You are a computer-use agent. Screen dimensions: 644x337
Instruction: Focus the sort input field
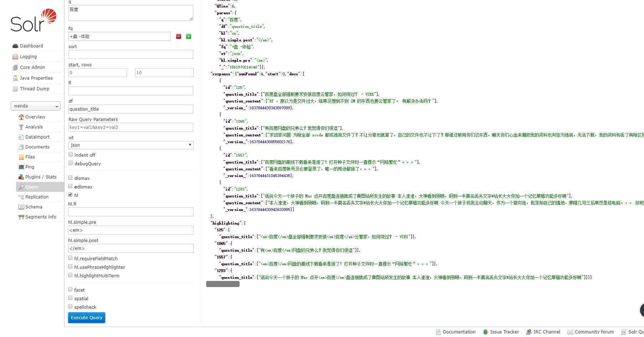click(x=131, y=55)
